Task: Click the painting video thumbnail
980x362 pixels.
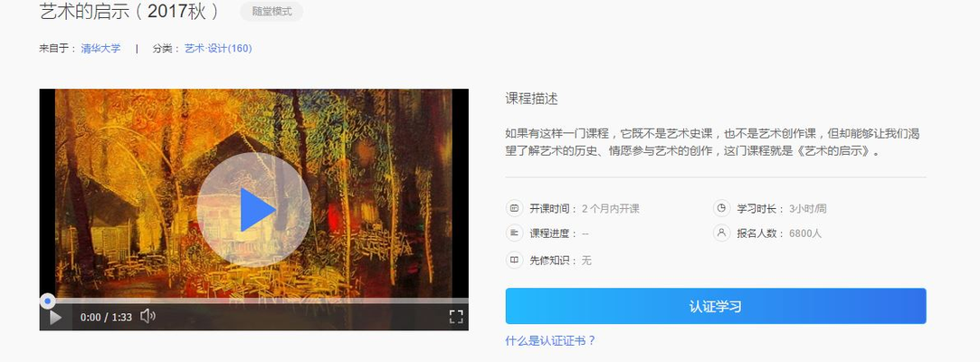Action: 253,193
